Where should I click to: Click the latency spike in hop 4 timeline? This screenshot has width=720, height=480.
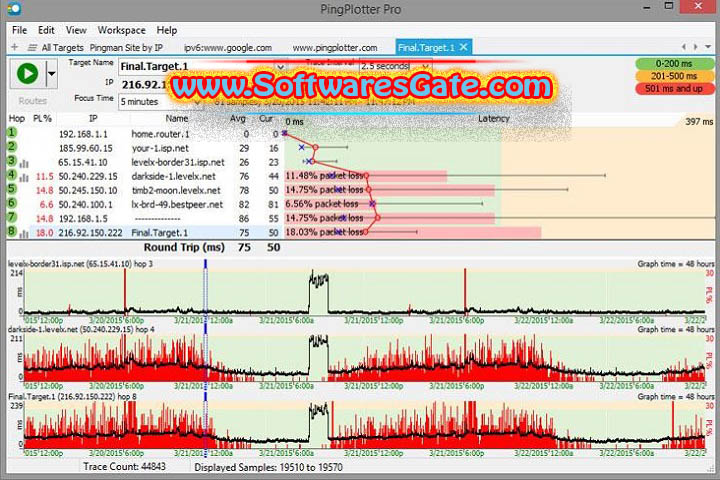click(318, 356)
